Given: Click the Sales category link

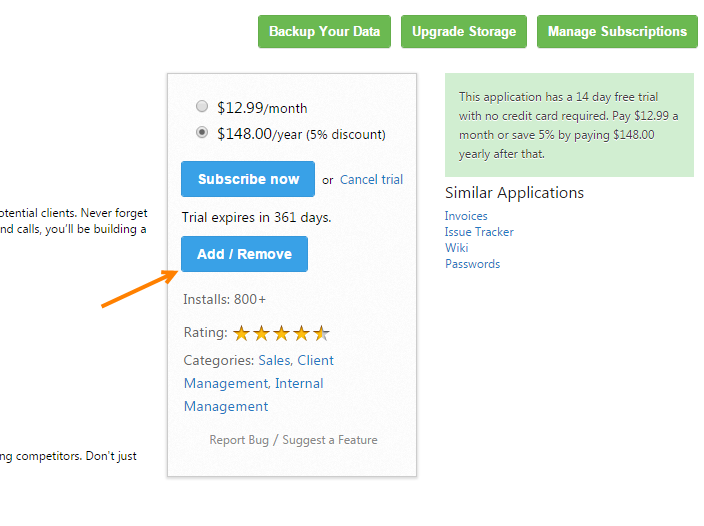Looking at the screenshot, I should pos(274,360).
